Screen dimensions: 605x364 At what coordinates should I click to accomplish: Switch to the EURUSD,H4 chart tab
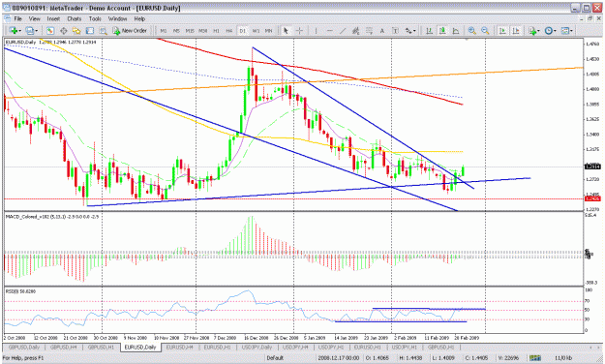coord(179,347)
